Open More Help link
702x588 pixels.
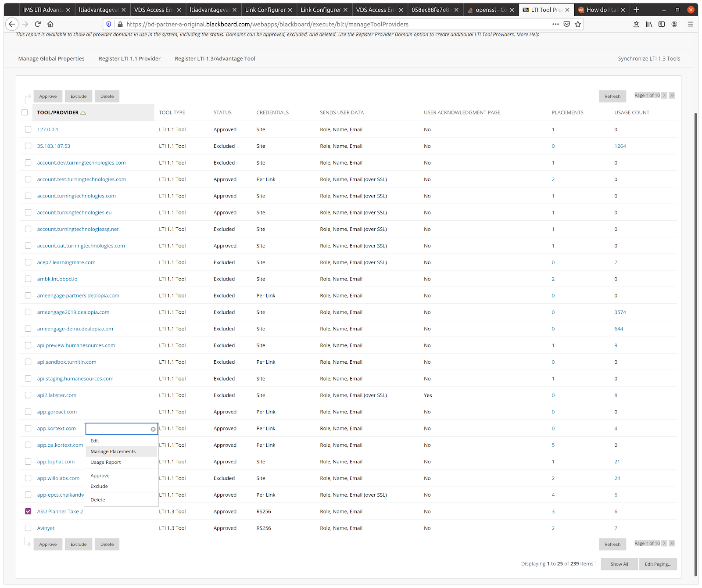pos(528,34)
